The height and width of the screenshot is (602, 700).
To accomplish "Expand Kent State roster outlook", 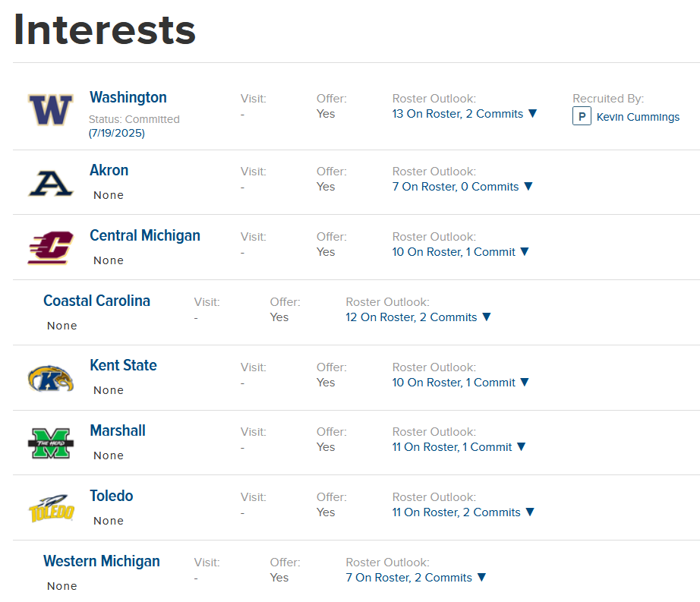I will point(524,383).
